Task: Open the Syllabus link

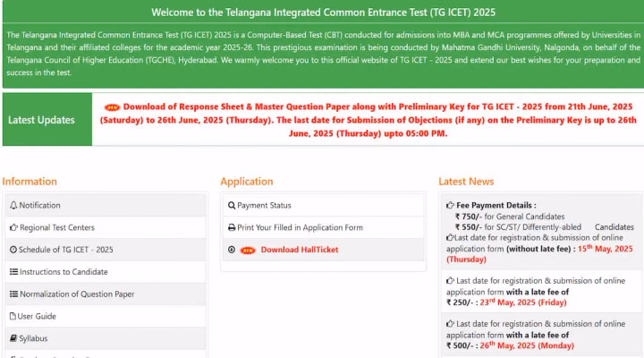Action: tap(34, 338)
